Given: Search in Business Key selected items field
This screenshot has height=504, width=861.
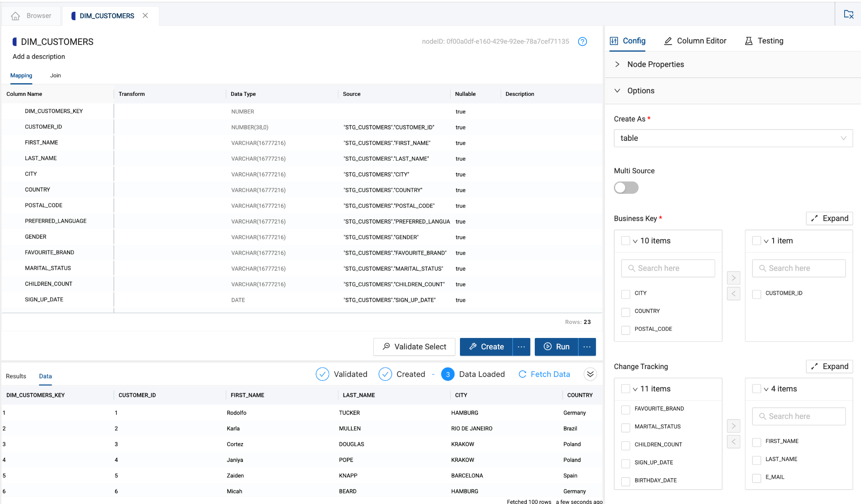Looking at the screenshot, I should (x=799, y=268).
